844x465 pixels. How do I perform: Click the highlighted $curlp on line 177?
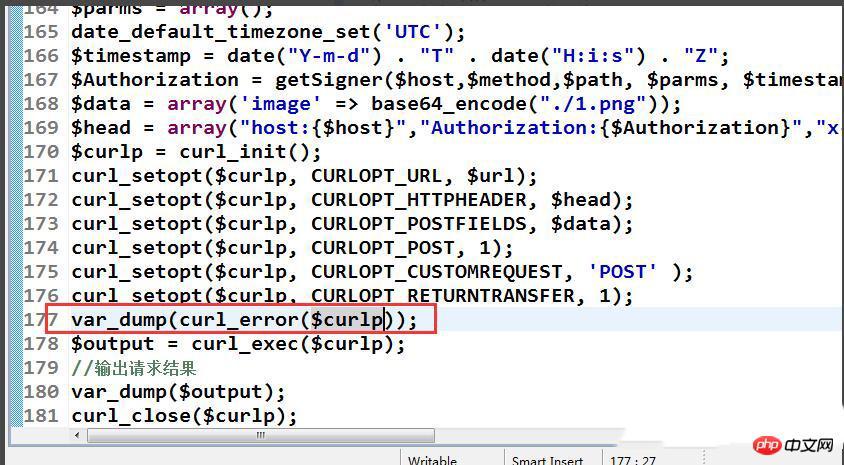pyautogui.click(x=347, y=320)
